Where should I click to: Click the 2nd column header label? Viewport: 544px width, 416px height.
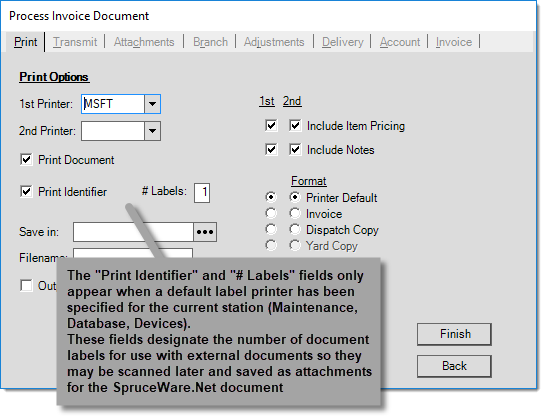click(x=292, y=101)
